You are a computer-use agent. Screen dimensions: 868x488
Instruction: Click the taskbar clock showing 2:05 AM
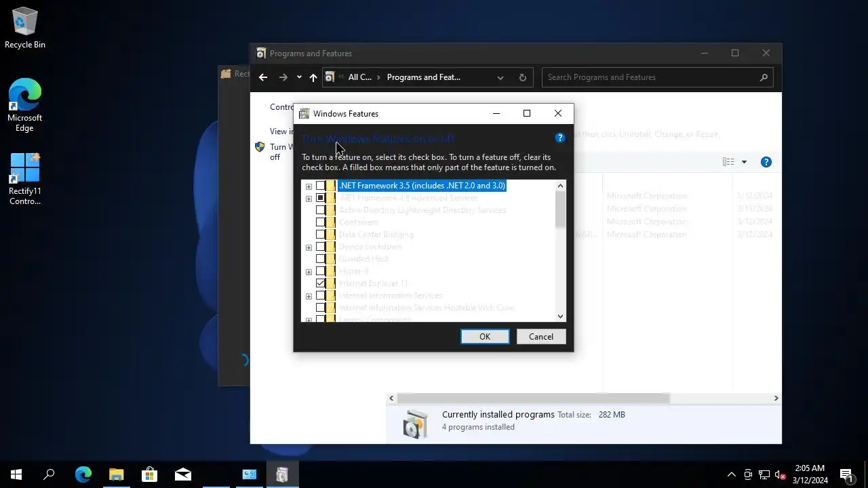pyautogui.click(x=810, y=474)
